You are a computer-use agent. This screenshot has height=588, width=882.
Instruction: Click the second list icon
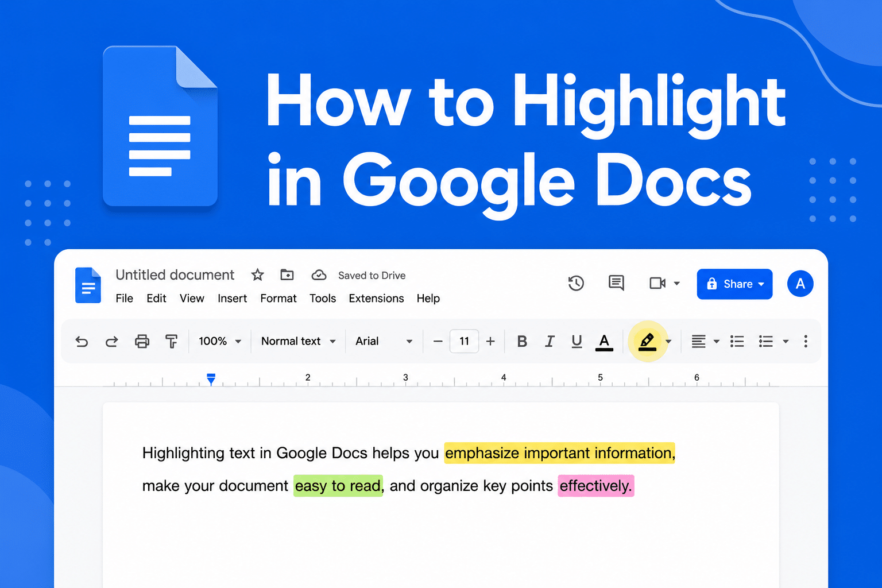click(x=766, y=342)
